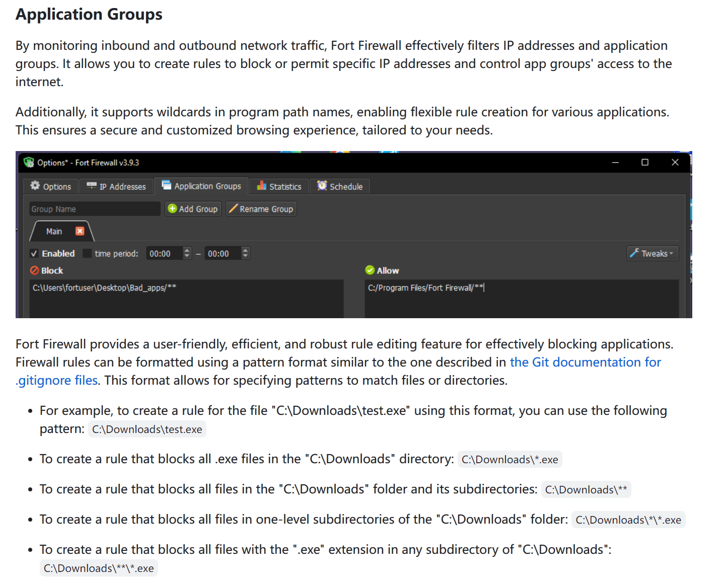
Task: Open the Git documentation for .gitignore link
Action: (585, 362)
